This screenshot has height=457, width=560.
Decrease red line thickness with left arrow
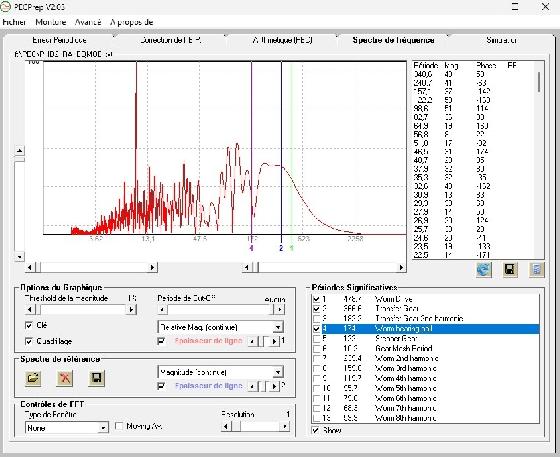tap(252, 341)
